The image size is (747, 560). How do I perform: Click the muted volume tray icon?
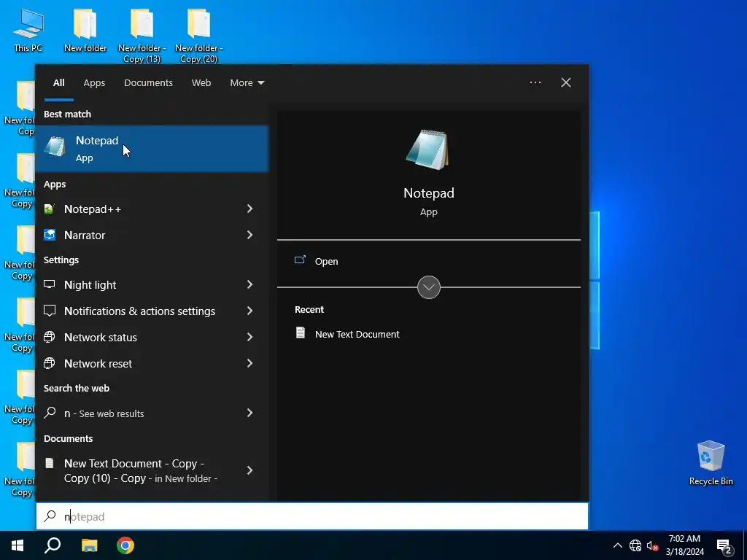(x=652, y=545)
